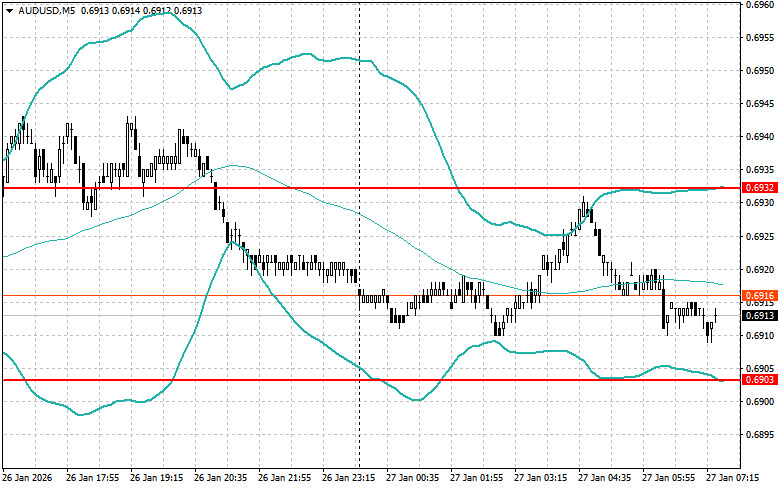Click the 0.6960 price scale value
The height and width of the screenshot is (489, 781).
pyautogui.click(x=760, y=4)
